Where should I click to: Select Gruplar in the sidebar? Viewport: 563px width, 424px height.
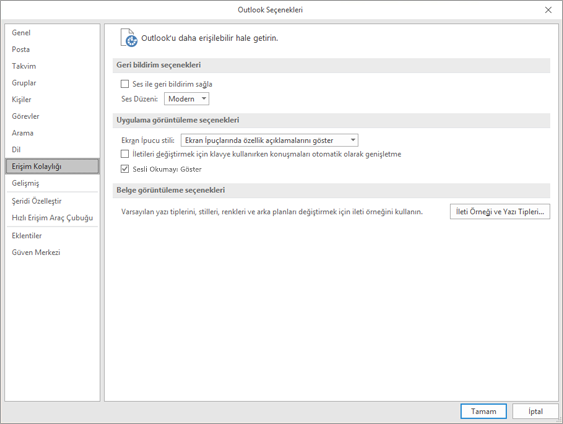point(52,83)
